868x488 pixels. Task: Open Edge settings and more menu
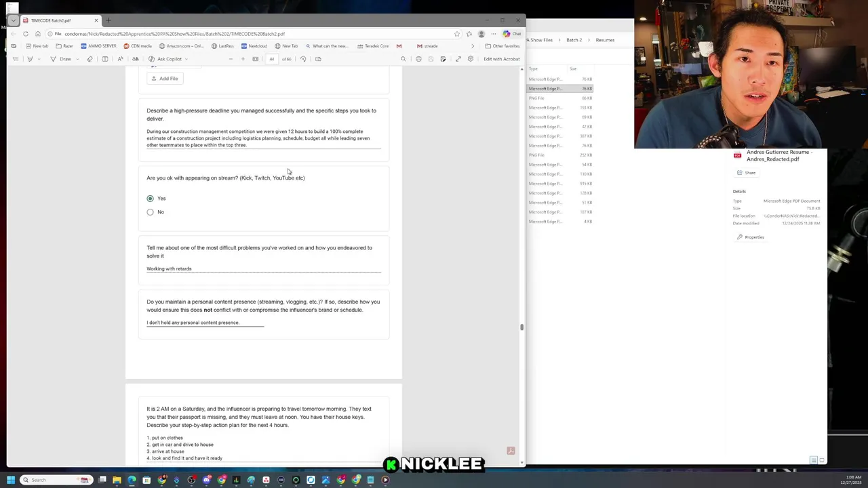point(494,34)
